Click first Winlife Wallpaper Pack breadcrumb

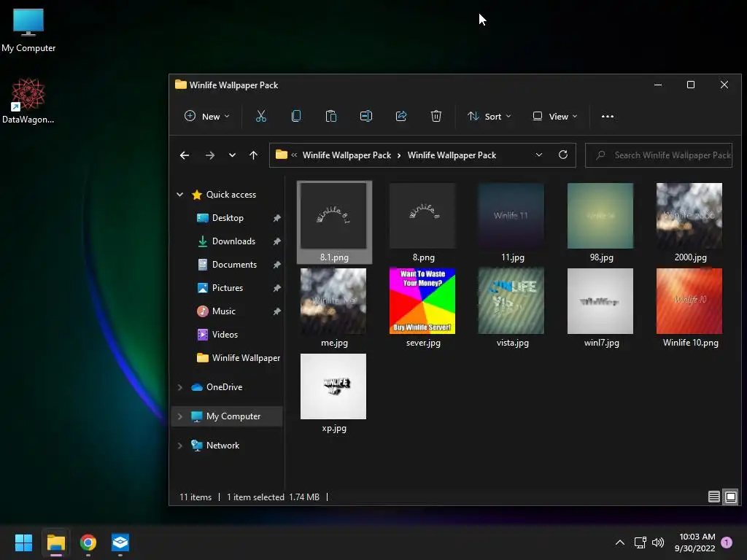[347, 155]
